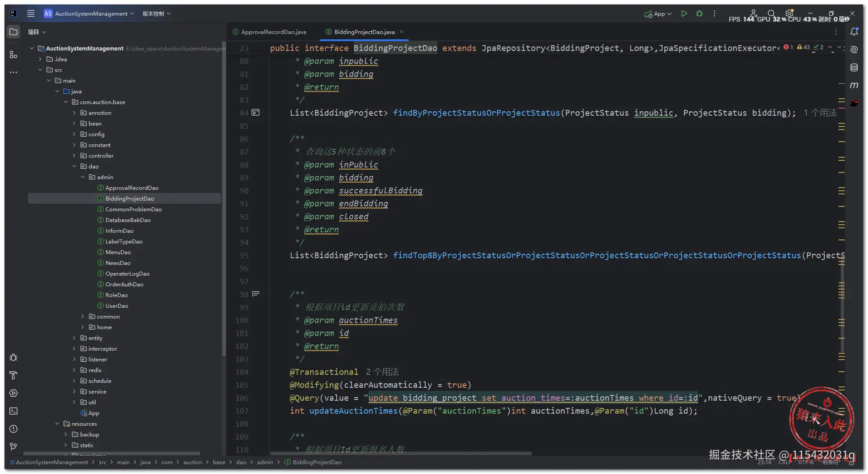Click the '1 个用法' usages hint

pos(820,113)
